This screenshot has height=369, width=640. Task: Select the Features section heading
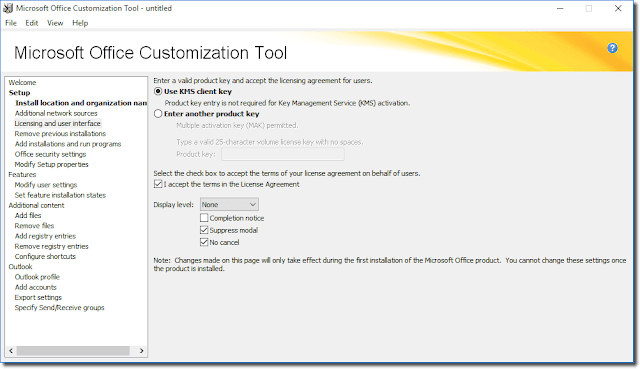(x=22, y=174)
